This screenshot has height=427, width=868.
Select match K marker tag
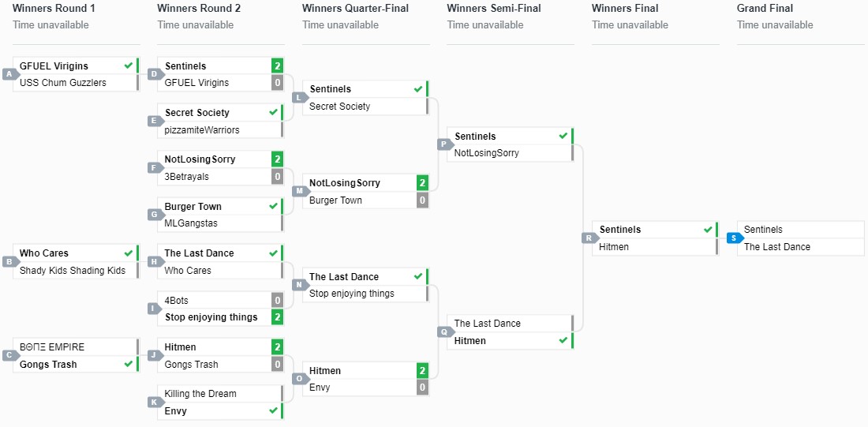point(155,403)
